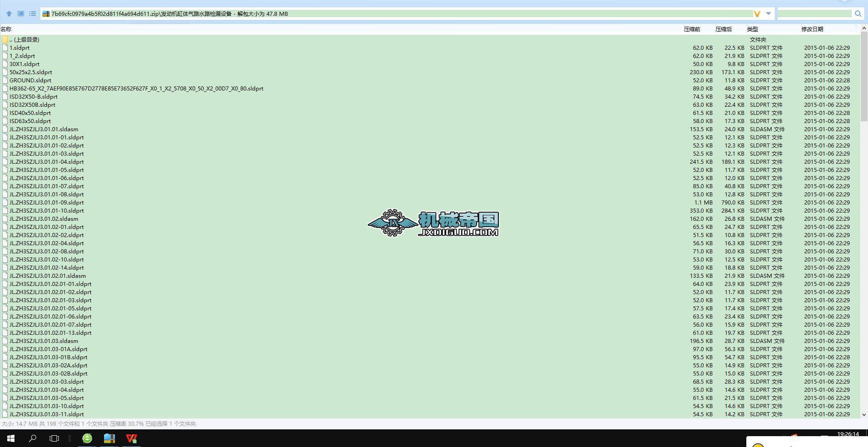
Task: Select the file icon of 30X1.sldprt
Action: pos(5,64)
